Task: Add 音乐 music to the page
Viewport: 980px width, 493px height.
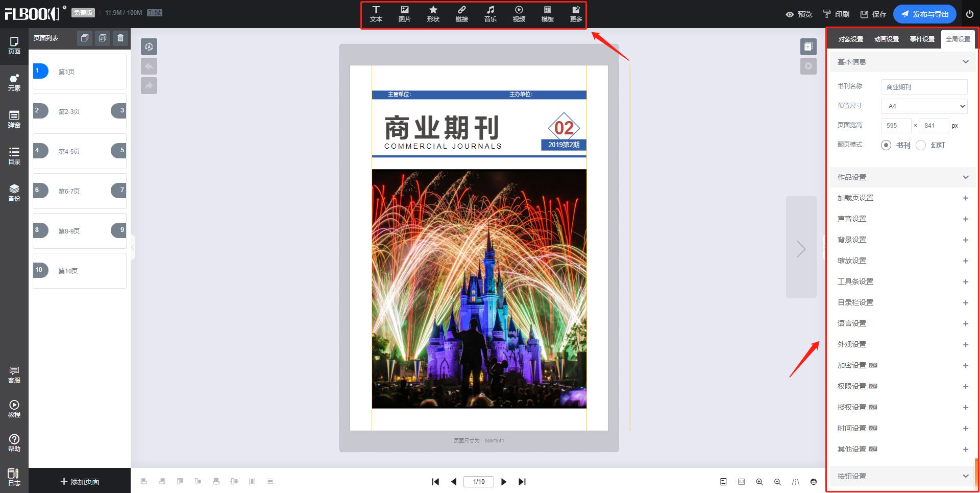Action: click(491, 14)
